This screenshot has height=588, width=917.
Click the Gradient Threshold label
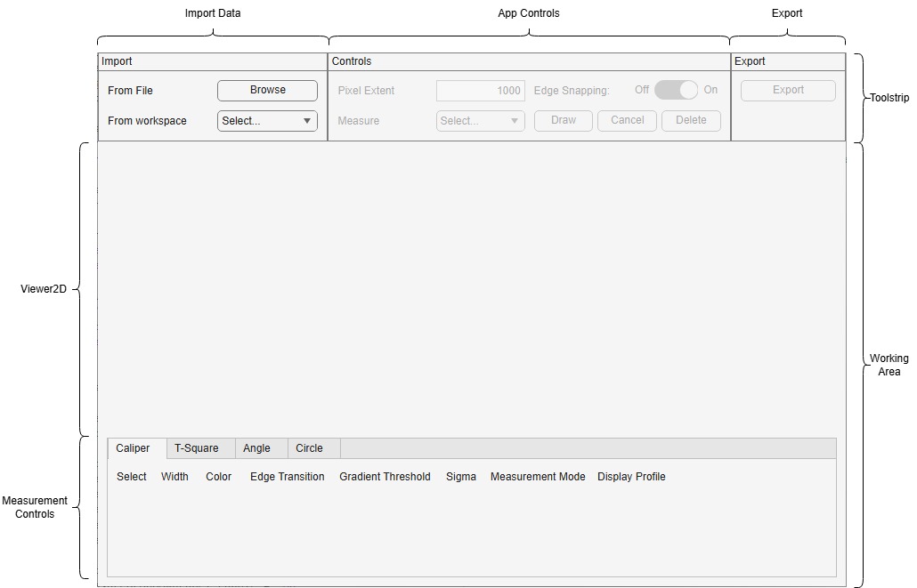pos(385,477)
